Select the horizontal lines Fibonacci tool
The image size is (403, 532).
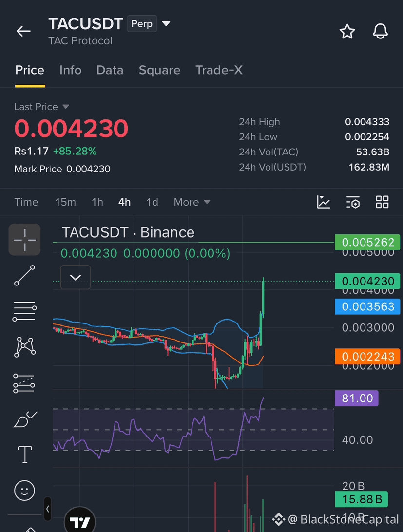pyautogui.click(x=24, y=311)
